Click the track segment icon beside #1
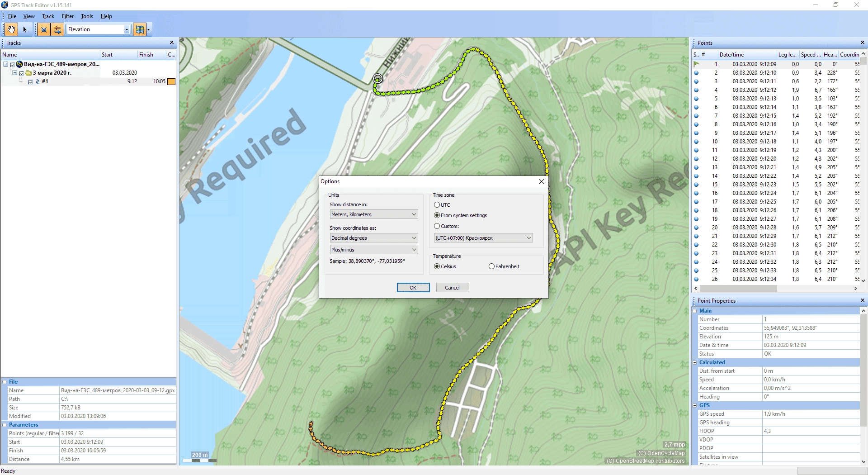 pos(38,81)
